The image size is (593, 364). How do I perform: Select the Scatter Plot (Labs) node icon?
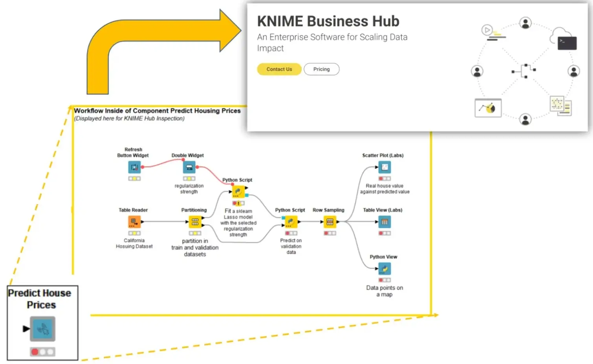tap(384, 167)
